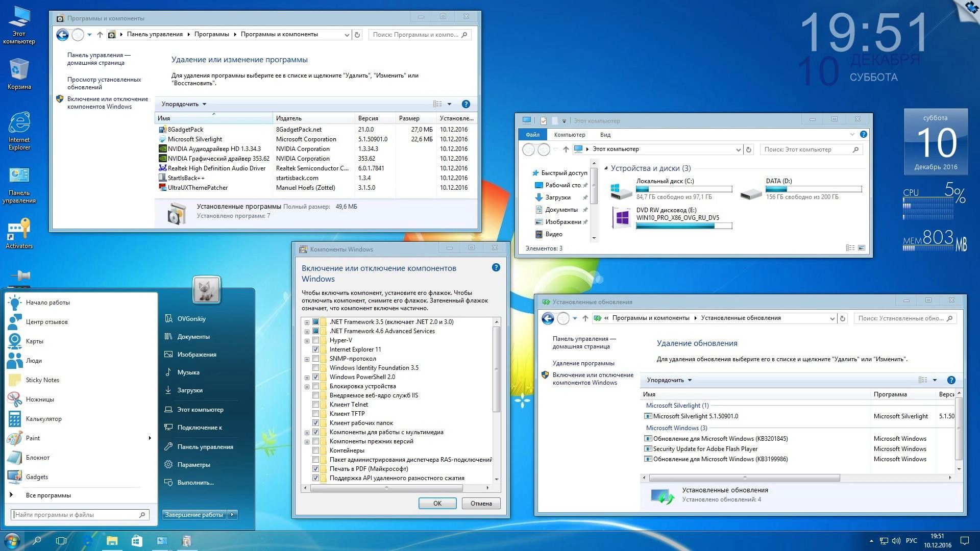Image resolution: width=980 pixels, height=551 pixels.
Task: Open view options dropdown in Программы и компоненты toolbar
Action: click(x=449, y=104)
